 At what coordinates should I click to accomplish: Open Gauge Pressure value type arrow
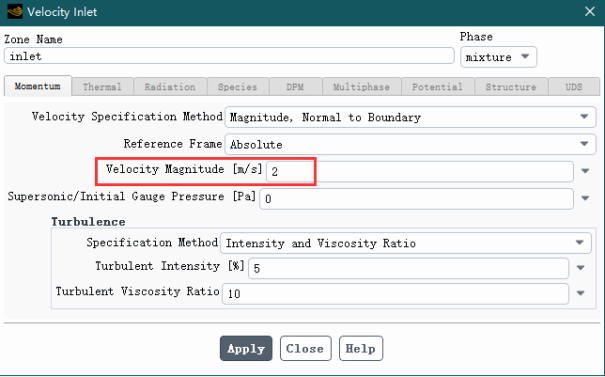point(585,198)
